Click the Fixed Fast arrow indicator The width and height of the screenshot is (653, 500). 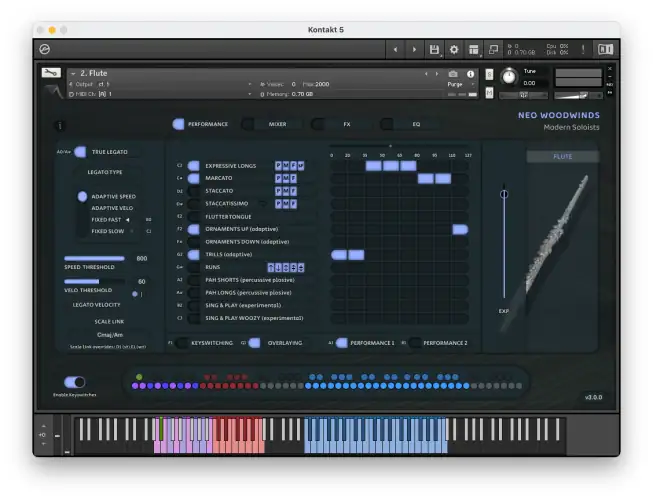[x=127, y=220]
